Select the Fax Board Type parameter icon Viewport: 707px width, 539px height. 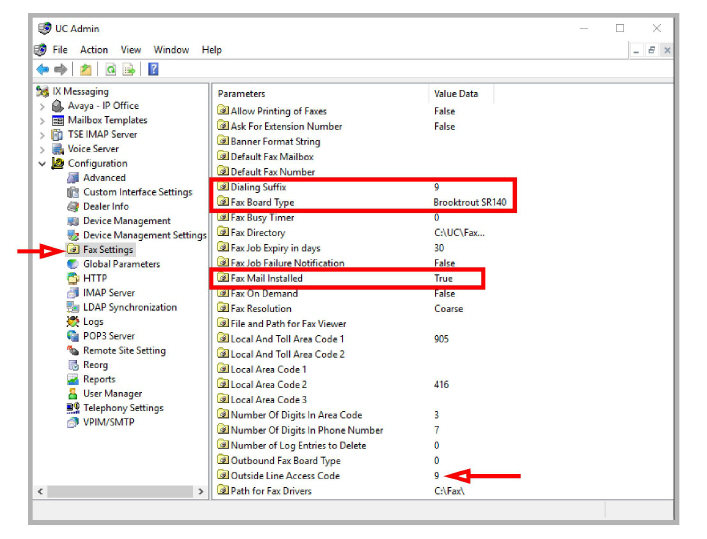pos(223,201)
